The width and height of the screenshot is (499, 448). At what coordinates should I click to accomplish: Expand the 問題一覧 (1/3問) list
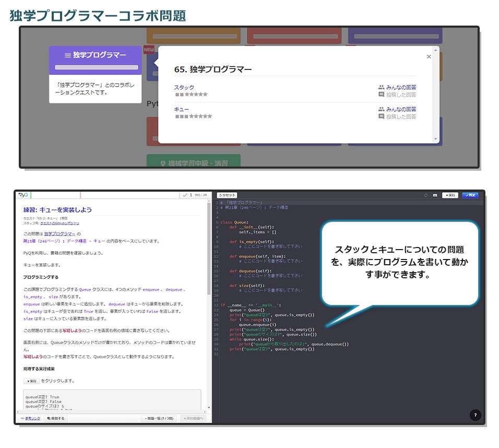click(159, 418)
